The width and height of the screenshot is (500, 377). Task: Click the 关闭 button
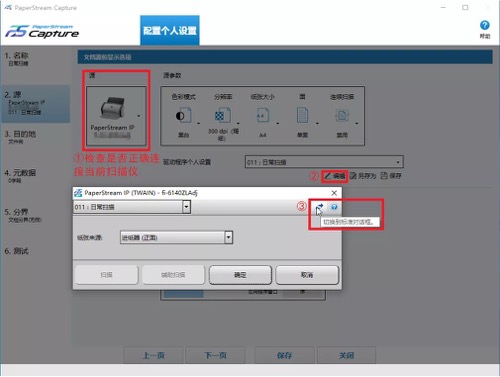(x=346, y=355)
